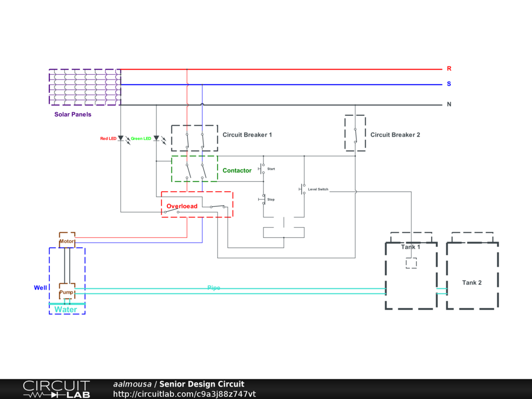Click the Senior Design Circuit title
The height and width of the screenshot is (399, 532).
click(x=202, y=384)
